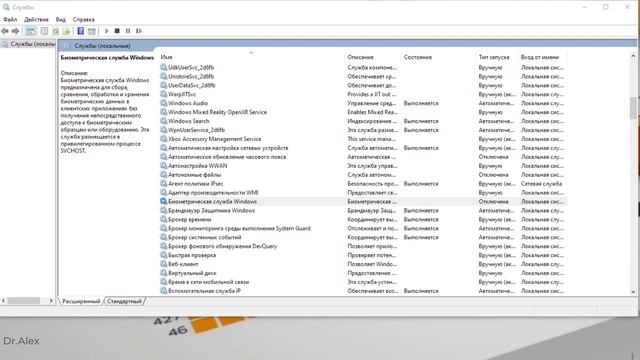Click the vertical scrollbar up arrow
The width and height of the screenshot is (640, 360).
(633, 56)
